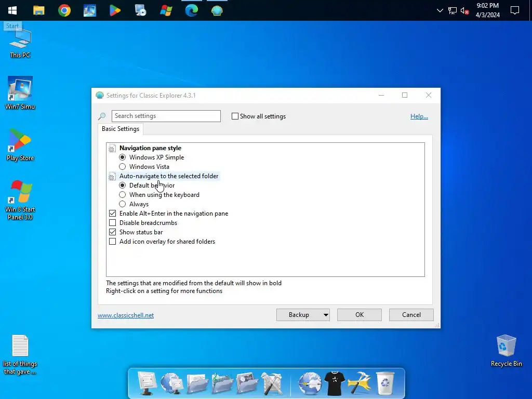The width and height of the screenshot is (532, 399).
Task: Open the www.classicshell.net link
Action: tap(126, 315)
